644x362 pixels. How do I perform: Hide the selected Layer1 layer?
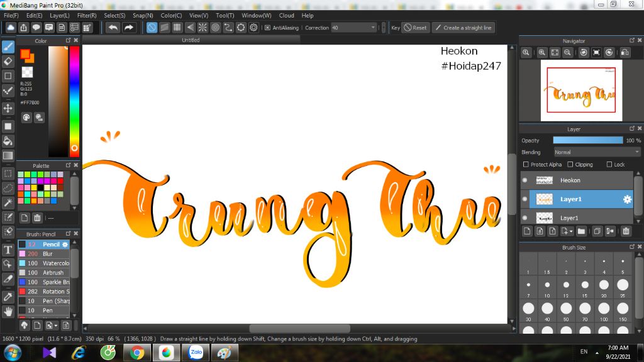[525, 199]
